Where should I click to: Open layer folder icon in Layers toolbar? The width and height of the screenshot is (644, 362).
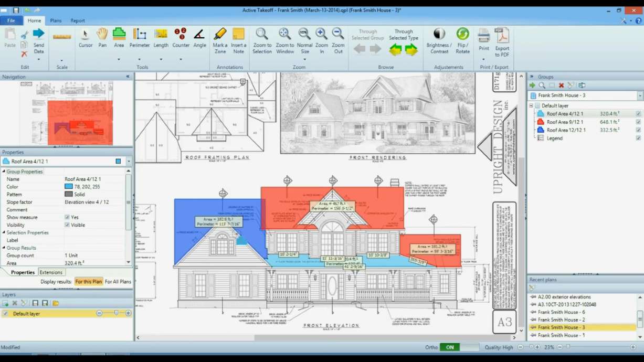click(56, 303)
